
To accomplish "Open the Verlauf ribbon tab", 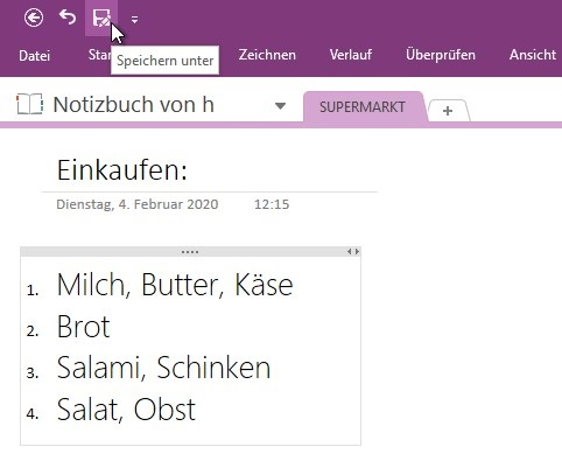I will pyautogui.click(x=351, y=55).
